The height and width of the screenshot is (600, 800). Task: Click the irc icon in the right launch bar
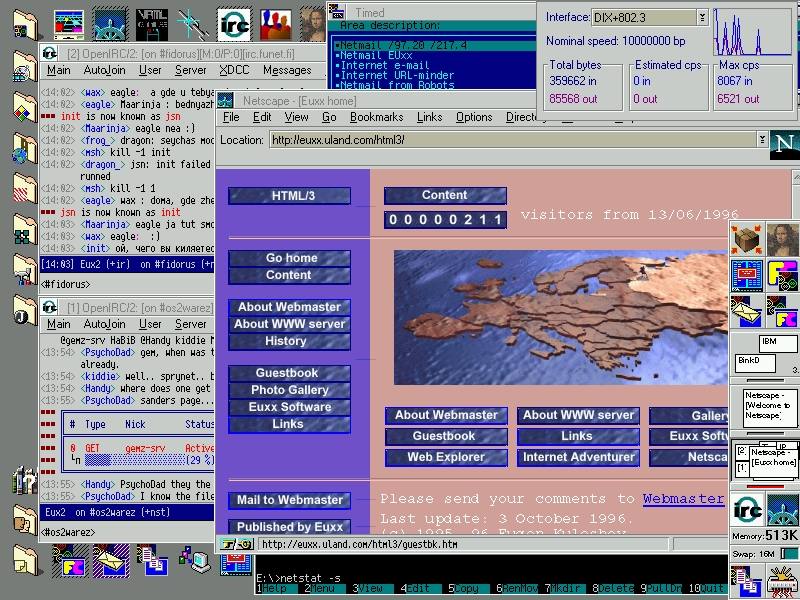(747, 509)
